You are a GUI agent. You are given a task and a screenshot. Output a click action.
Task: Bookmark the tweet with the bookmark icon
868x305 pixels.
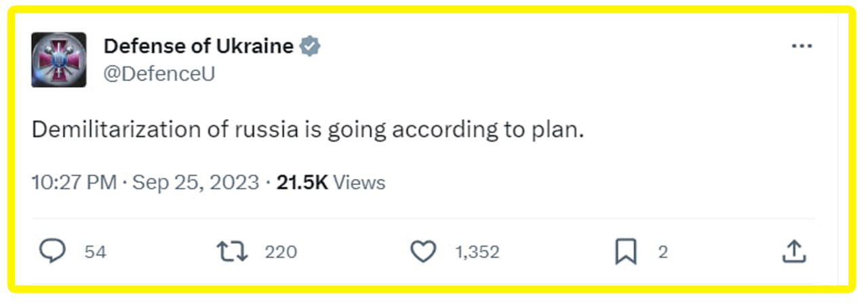(x=625, y=252)
